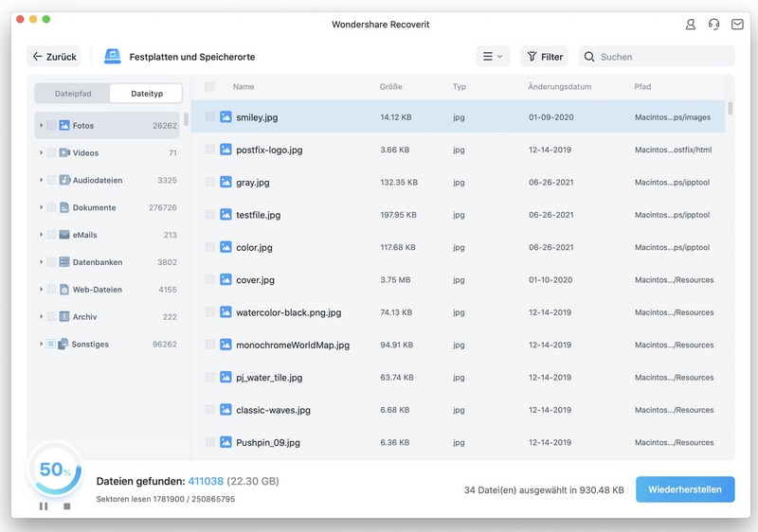Image resolution: width=758 pixels, height=532 pixels.
Task: Click the Fotos category icon
Action: [64, 126]
